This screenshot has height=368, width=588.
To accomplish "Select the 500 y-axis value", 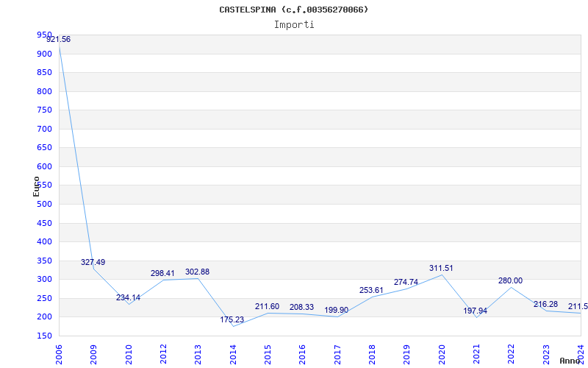I will pos(44,205).
